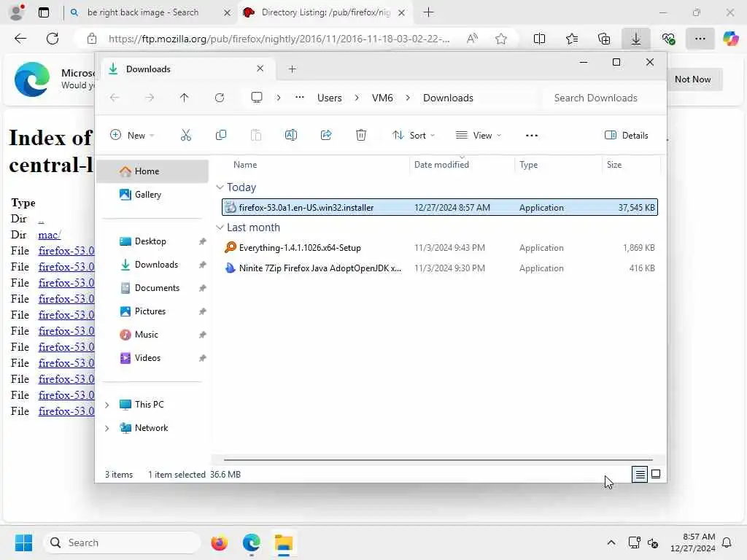Viewport: 747px width, 560px height.
Task: Click the Rename icon in Explorer toolbar
Action: coord(290,135)
